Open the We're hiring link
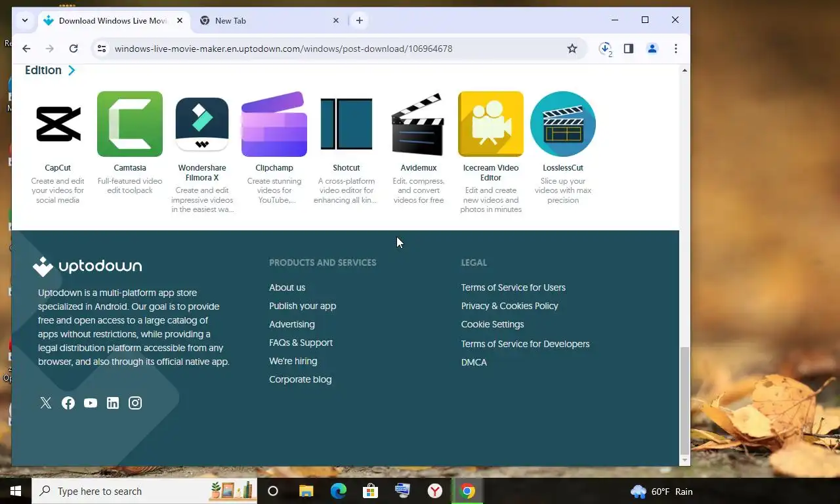Image resolution: width=840 pixels, height=504 pixels. click(293, 361)
